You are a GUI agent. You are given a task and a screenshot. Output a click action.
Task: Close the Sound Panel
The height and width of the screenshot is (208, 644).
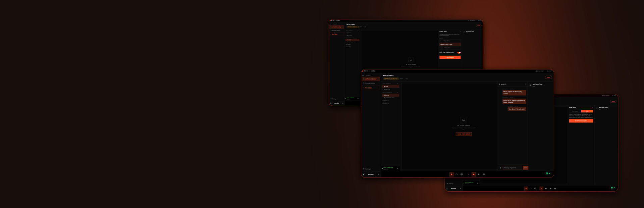coord(592,108)
